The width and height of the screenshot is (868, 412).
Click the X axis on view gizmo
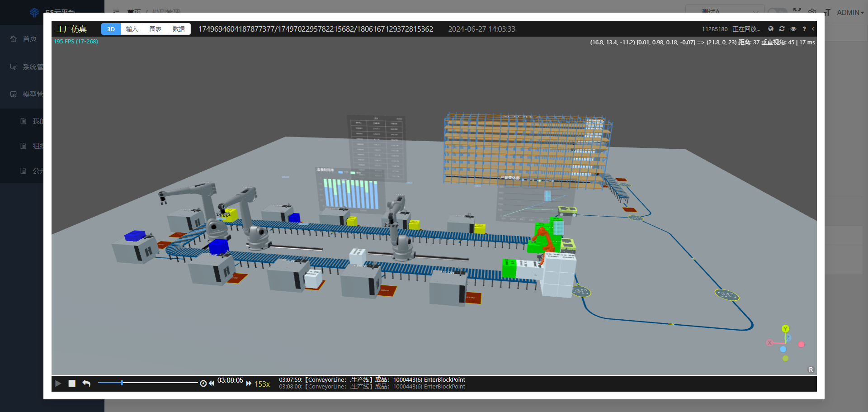769,343
